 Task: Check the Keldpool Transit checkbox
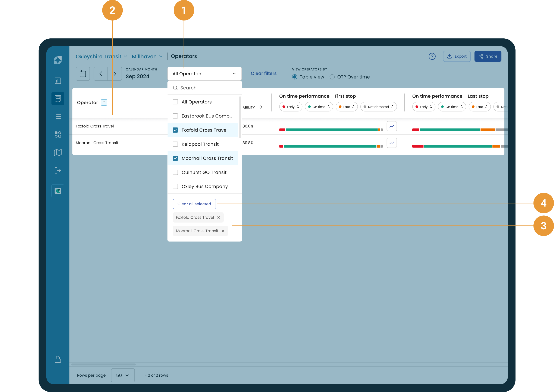[175, 144]
